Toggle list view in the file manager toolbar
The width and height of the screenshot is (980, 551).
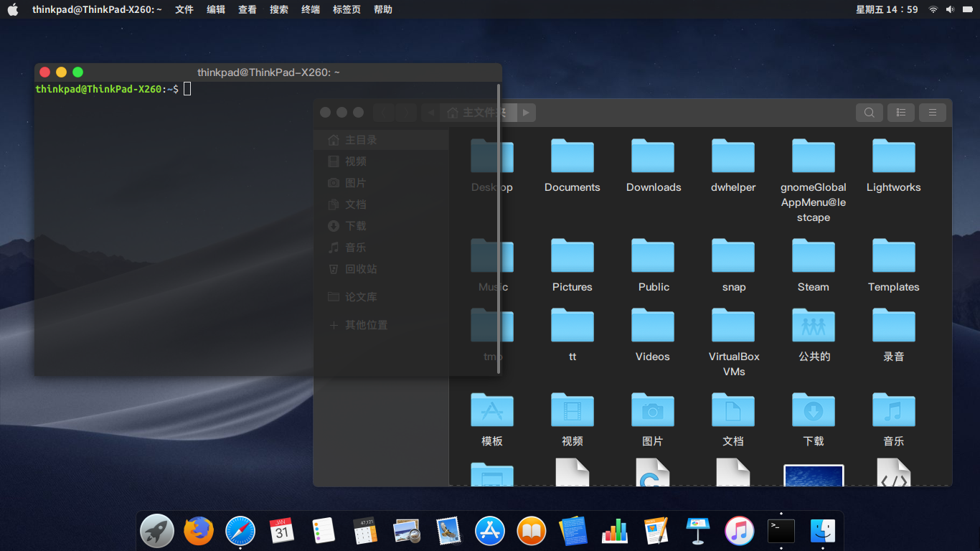(900, 113)
